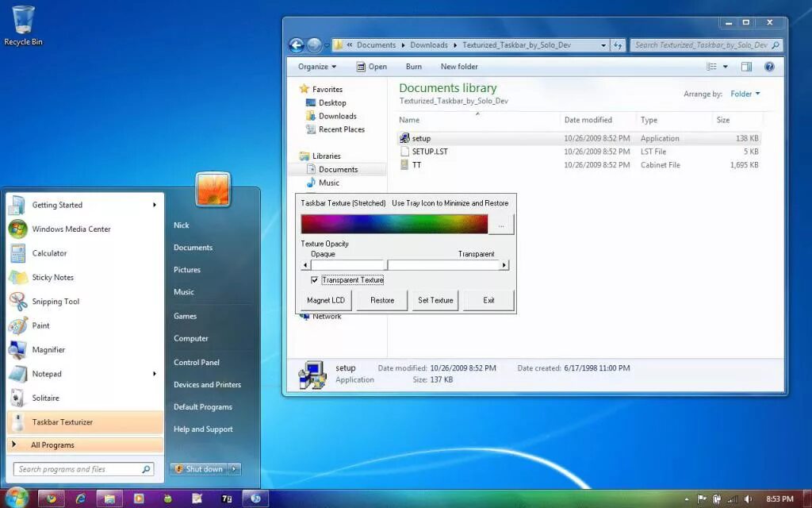Image resolution: width=812 pixels, height=508 pixels.
Task: Open Explorer help icon
Action: pyautogui.click(x=769, y=67)
